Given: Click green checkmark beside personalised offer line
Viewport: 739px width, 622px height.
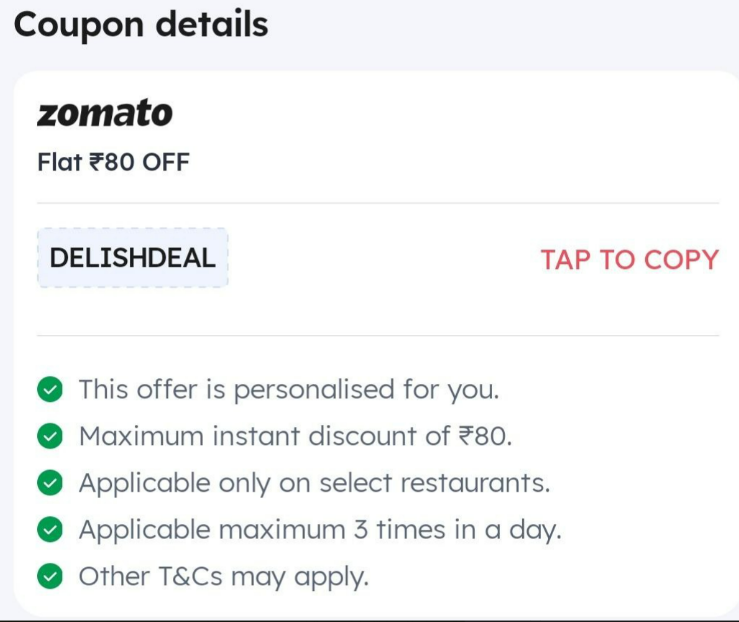Looking at the screenshot, I should 49,390.
